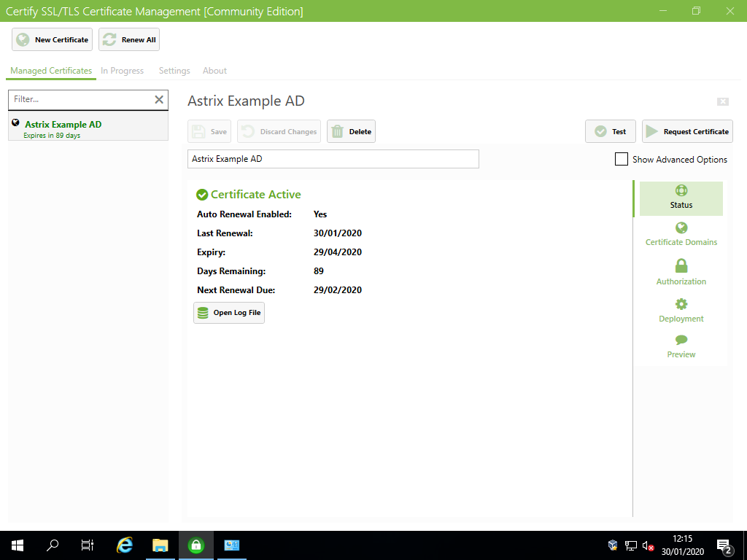Open Internet Explorer from the taskbar
Screen dimensions: 747x560
pyautogui.click(x=124, y=545)
